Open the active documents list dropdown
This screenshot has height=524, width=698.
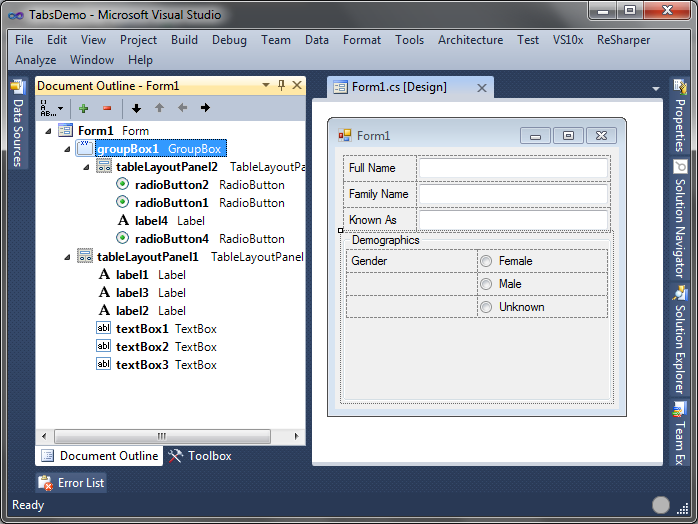point(656,89)
